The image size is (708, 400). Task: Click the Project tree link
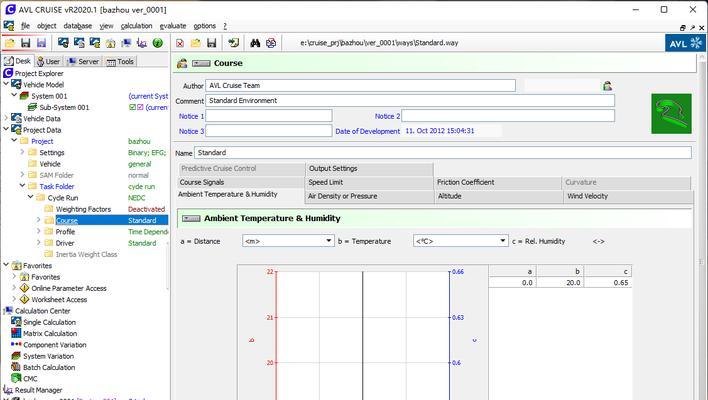pyautogui.click(x=42, y=141)
